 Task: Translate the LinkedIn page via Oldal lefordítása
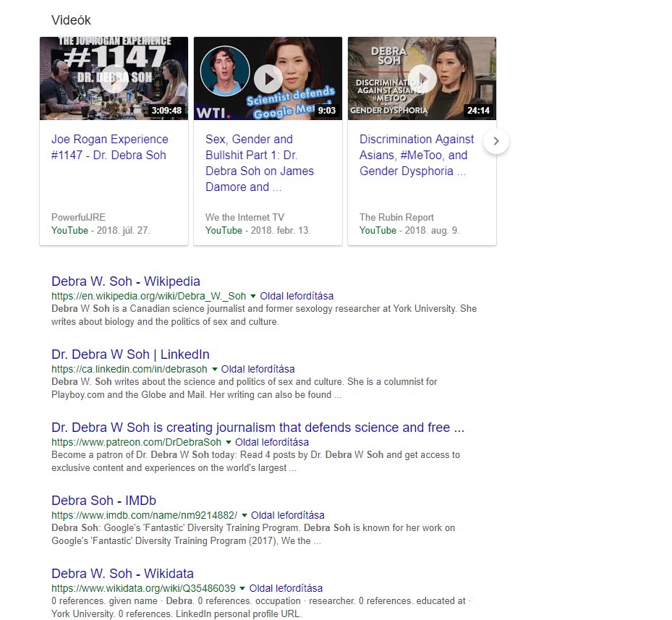pyautogui.click(x=258, y=369)
